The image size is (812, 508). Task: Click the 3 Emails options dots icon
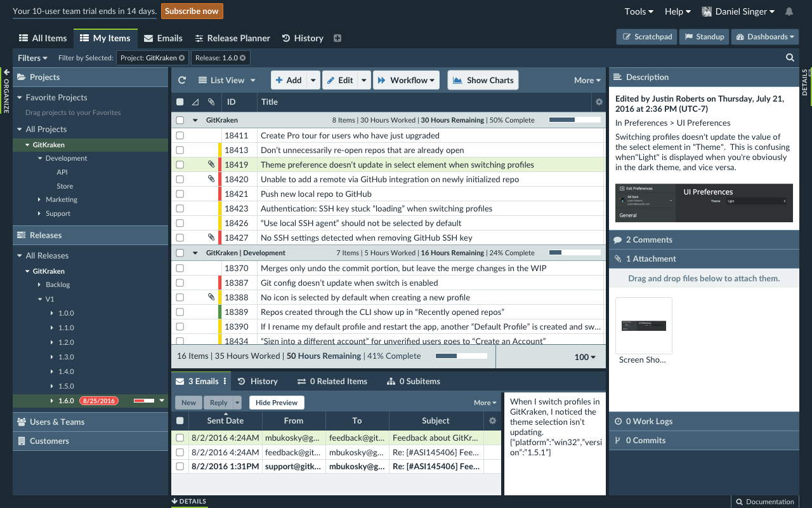225,381
